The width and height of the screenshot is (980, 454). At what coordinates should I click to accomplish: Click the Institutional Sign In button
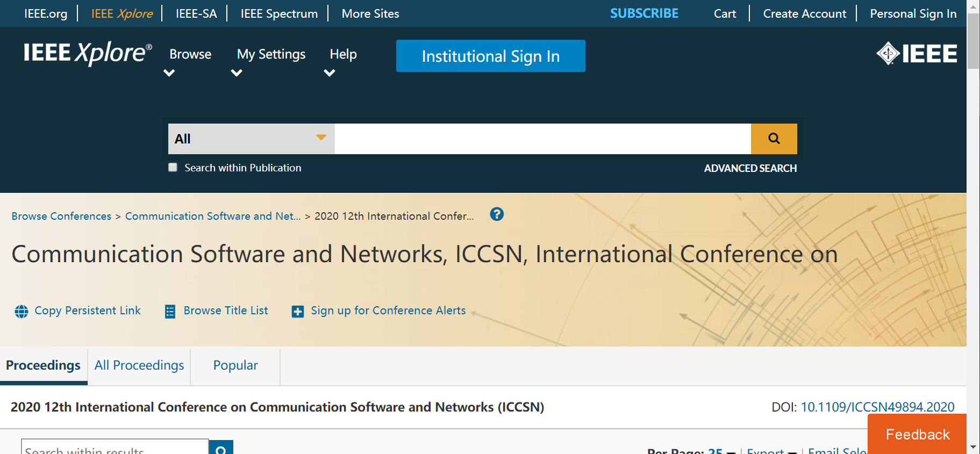(490, 56)
